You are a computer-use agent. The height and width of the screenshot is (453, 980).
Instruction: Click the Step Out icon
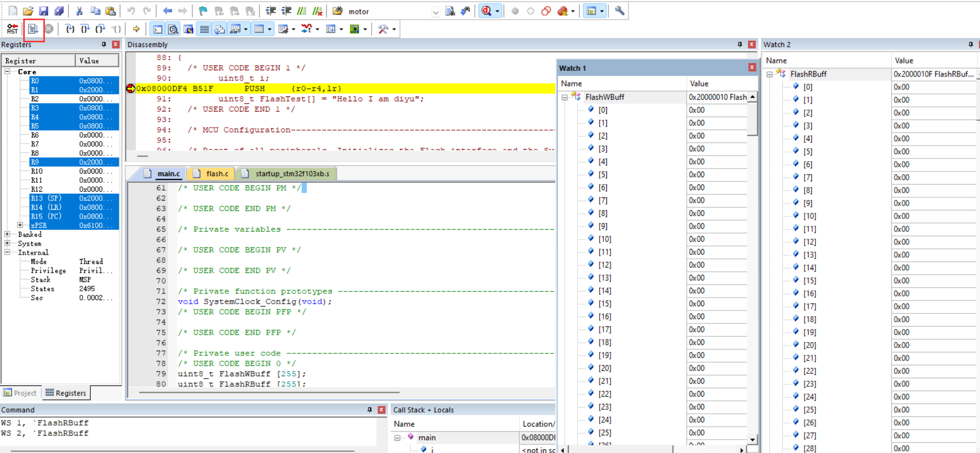tap(101, 29)
